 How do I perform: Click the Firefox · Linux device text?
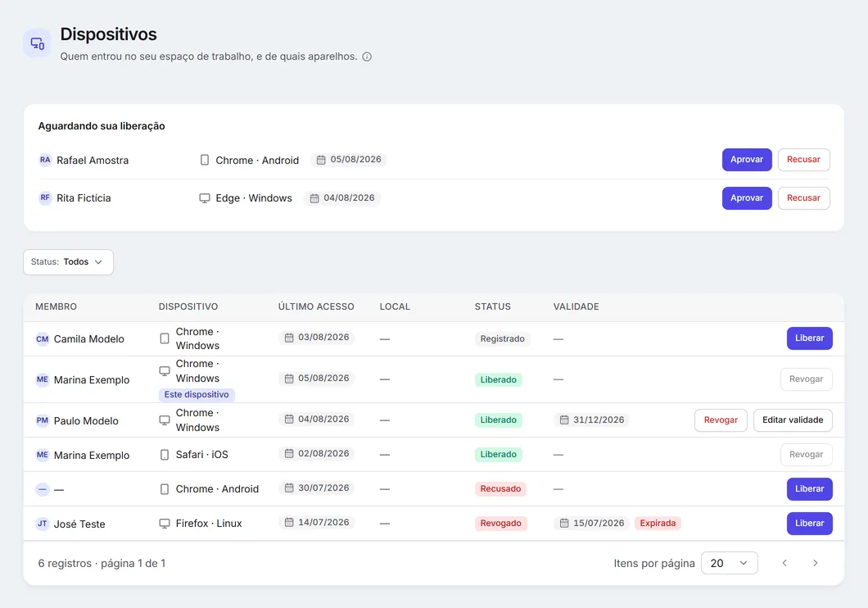209,524
